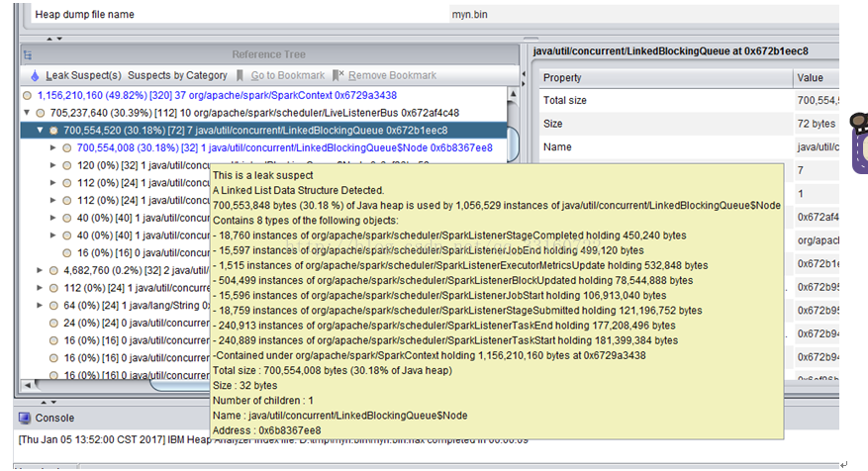868x471 pixels.
Task: Click the Remove Bookmark flag icon
Action: [338, 75]
